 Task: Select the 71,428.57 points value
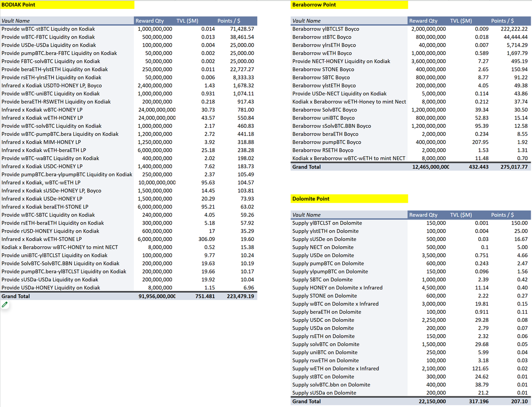click(242, 29)
